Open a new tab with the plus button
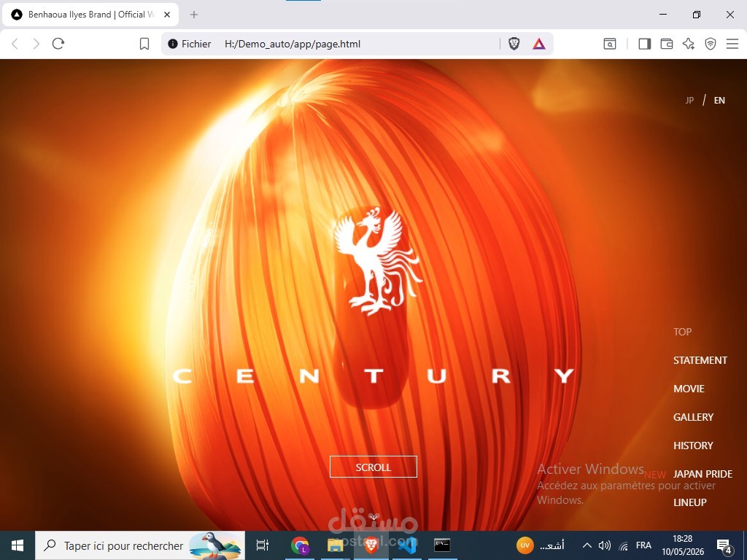 194,15
